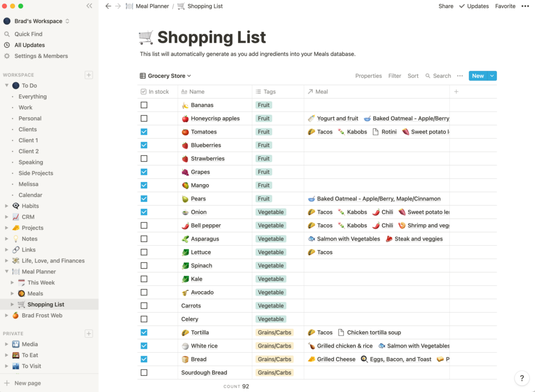Image resolution: width=535 pixels, height=392 pixels.
Task: Click the table view icon beside Grocery Store
Action: [143, 76]
